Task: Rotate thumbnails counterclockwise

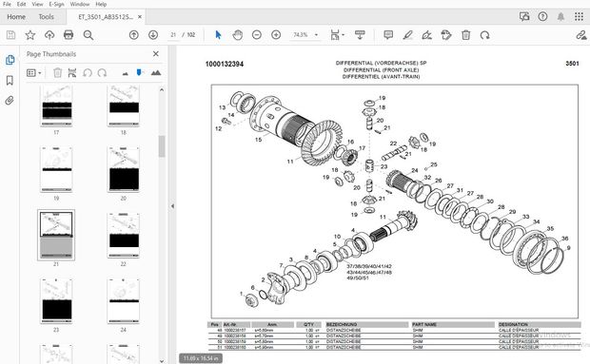Action: [x=88, y=72]
